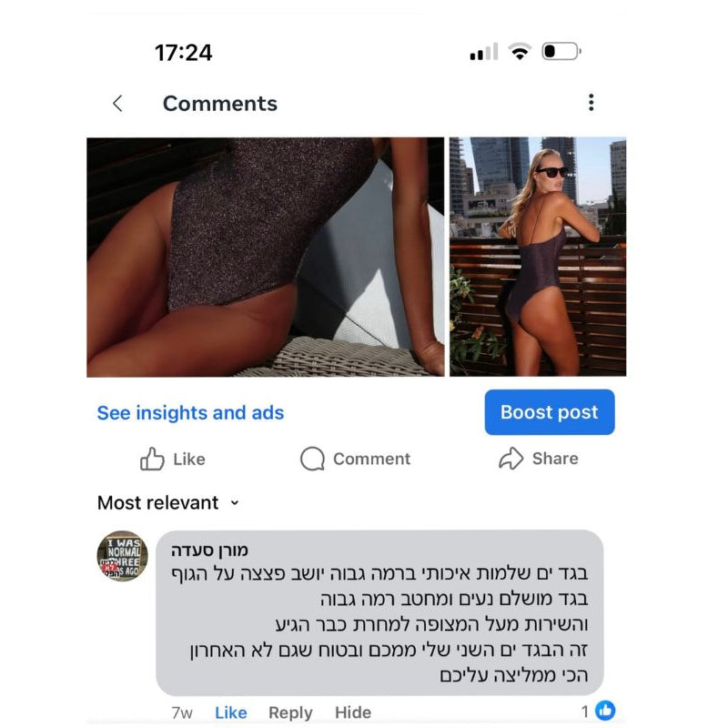Open the three-dot options menu
The height and width of the screenshot is (728, 728).
pyautogui.click(x=591, y=103)
